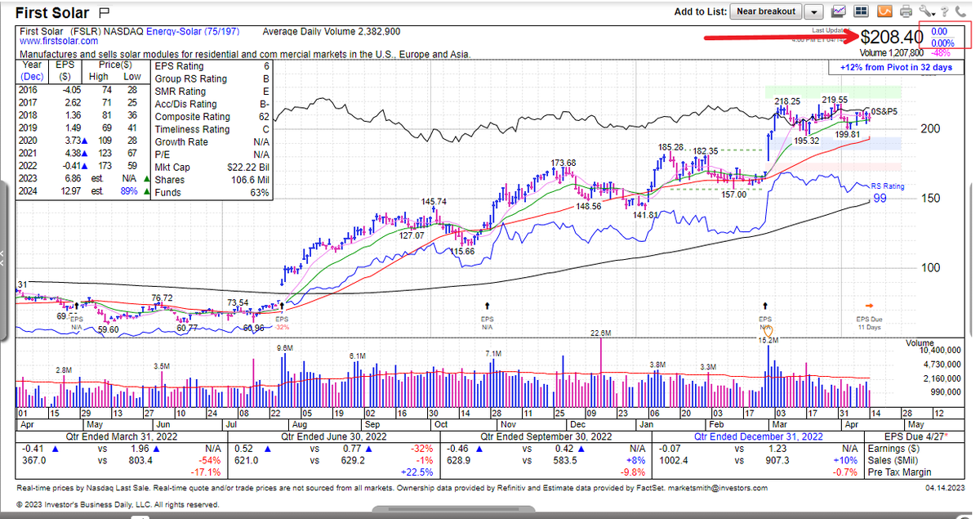Click the chart view icon in toolbar
The image size is (980, 519).
pos(838,11)
